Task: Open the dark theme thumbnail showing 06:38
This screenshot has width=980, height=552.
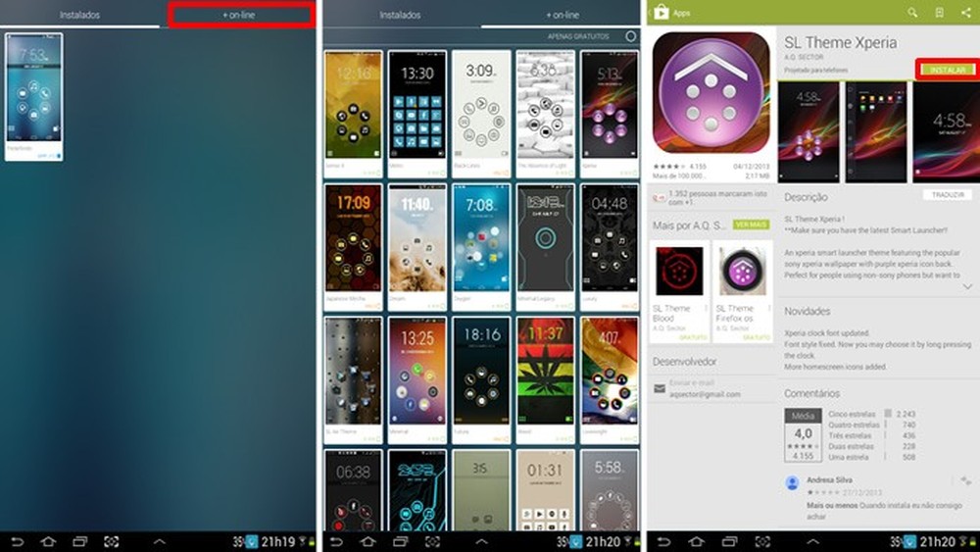Action: tap(353, 490)
